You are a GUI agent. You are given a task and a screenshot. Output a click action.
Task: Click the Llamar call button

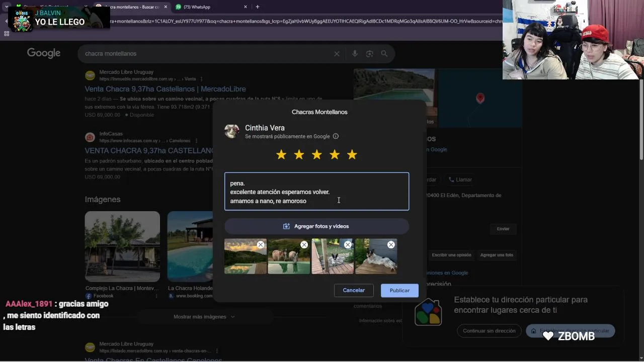460,179
